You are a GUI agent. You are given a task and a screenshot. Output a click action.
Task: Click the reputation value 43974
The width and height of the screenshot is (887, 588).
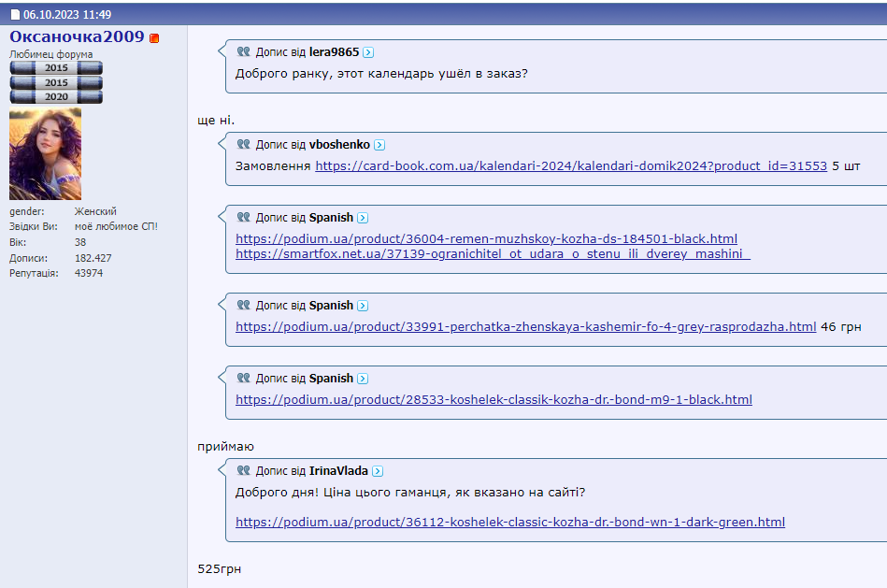89,273
